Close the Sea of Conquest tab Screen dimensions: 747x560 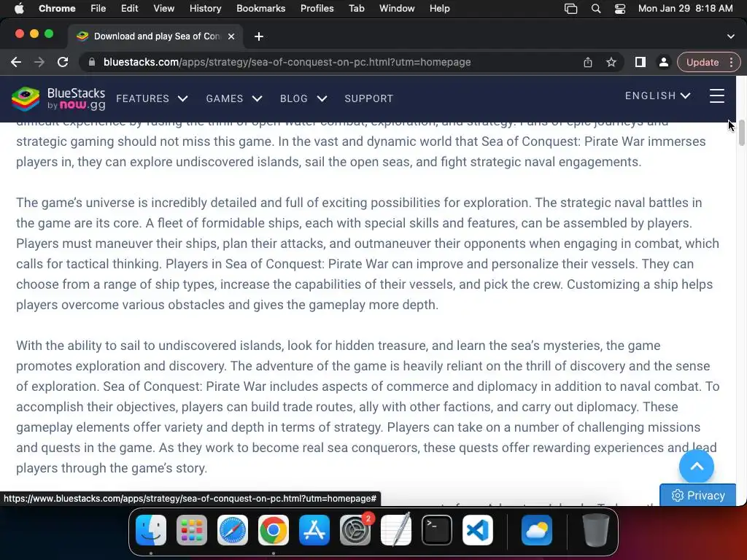pos(231,36)
